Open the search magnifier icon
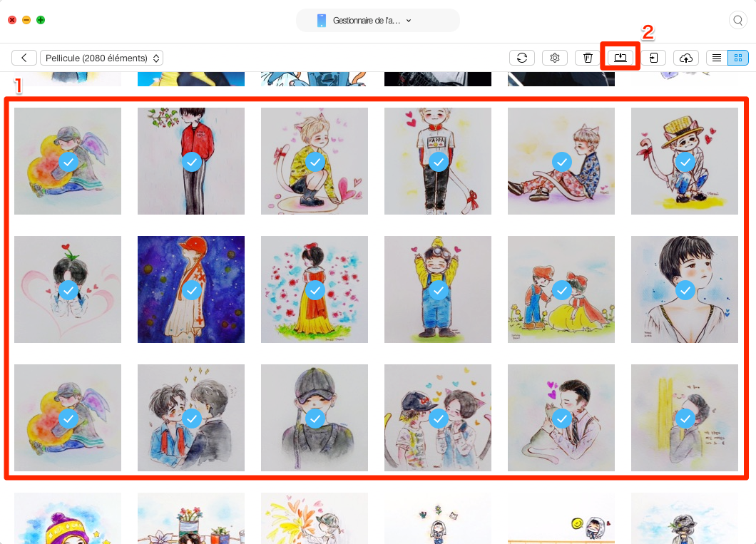Screen dimensions: 756x544 point(737,20)
